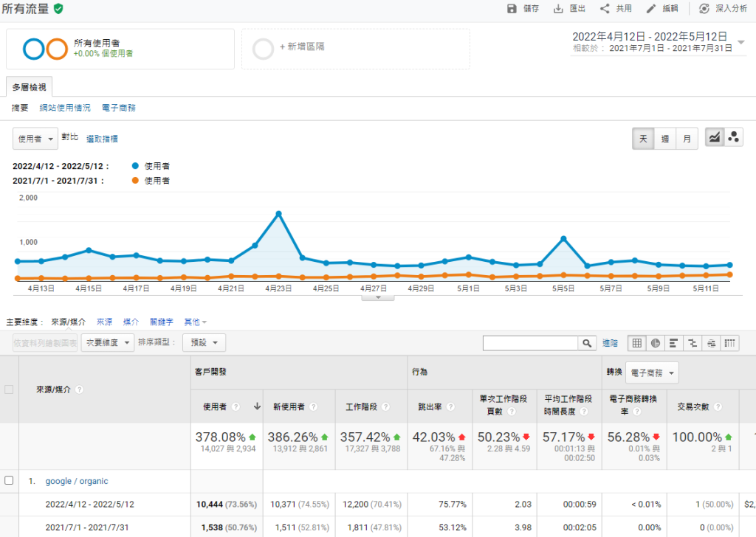Screen dimensions: 756x537
Task: Click the 共用 share icon
Action: click(605, 9)
